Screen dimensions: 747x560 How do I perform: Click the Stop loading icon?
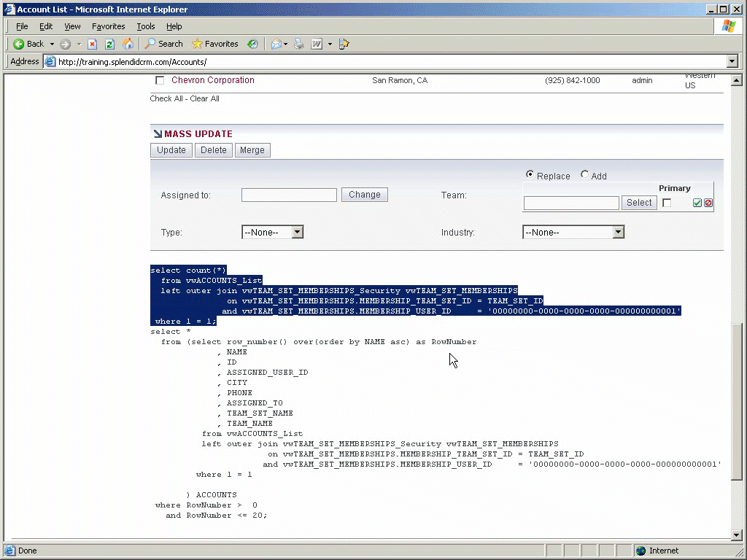point(93,44)
